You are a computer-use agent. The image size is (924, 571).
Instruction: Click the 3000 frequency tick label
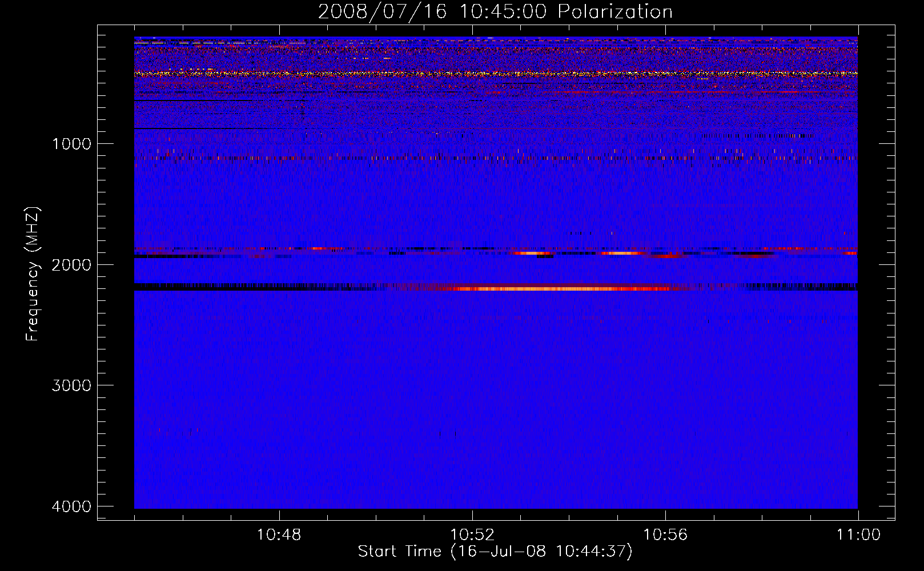(x=71, y=385)
